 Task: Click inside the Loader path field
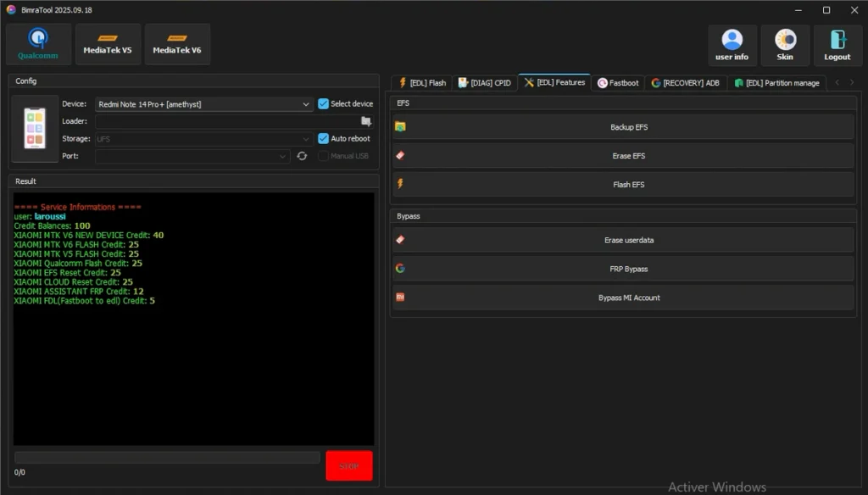click(226, 121)
